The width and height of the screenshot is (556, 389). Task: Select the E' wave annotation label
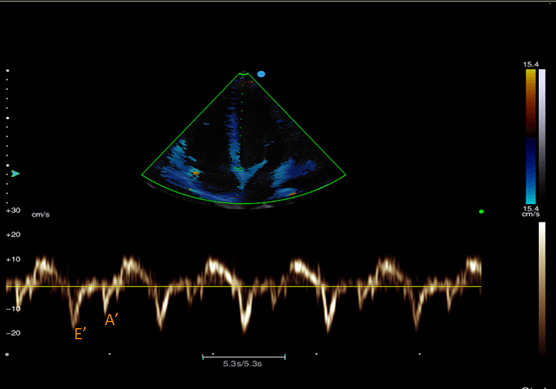(80, 334)
